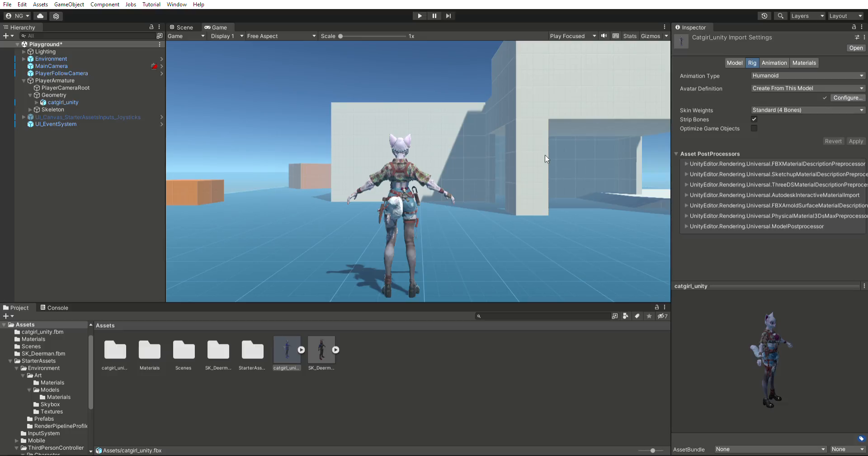Screen dimensions: 868x456
Task: Toggle the Inspector lock icon
Action: point(854,27)
